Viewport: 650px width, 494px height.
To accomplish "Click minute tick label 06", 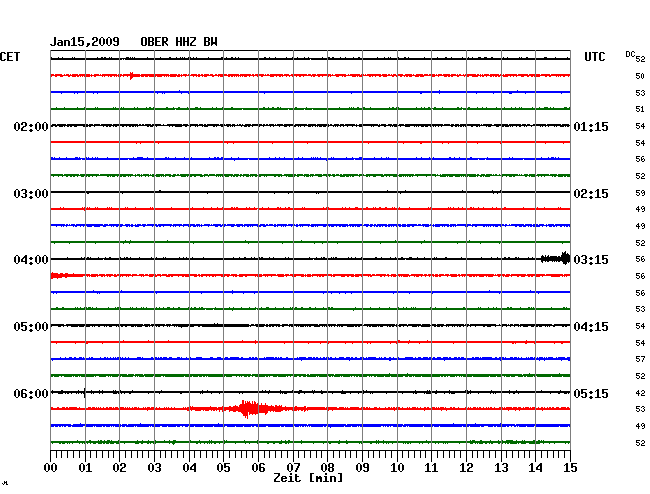I will [x=258, y=468].
